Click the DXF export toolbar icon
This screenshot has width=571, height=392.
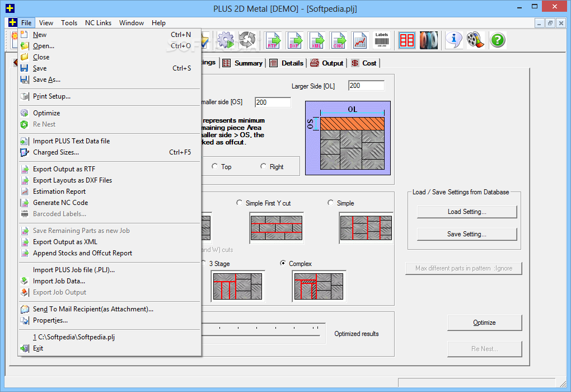click(294, 40)
